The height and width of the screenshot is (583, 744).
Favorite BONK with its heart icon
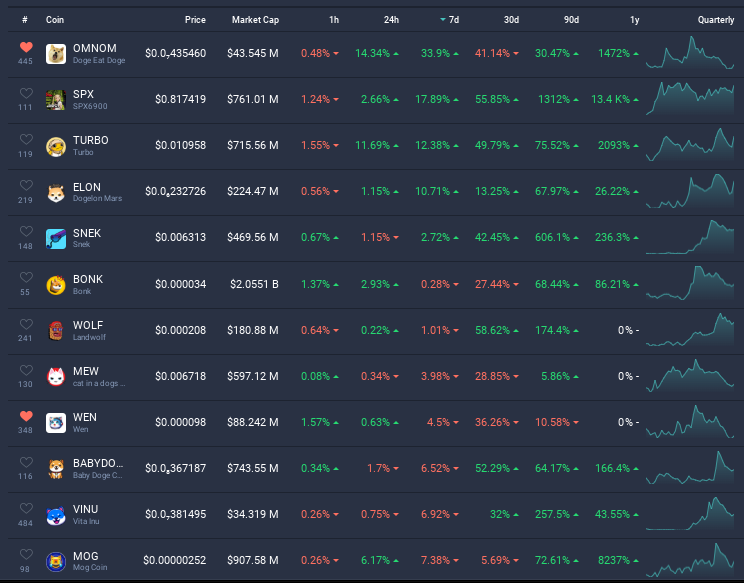tap(26, 277)
